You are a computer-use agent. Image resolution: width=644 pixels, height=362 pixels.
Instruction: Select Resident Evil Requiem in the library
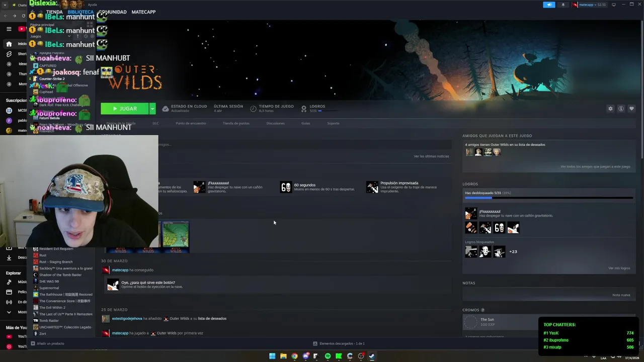(56, 249)
